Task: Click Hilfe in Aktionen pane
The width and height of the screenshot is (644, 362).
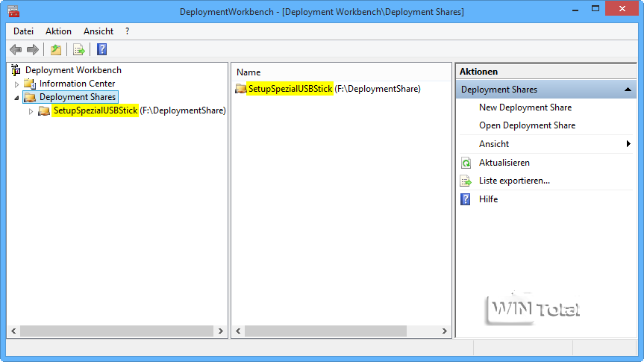Action: [x=488, y=199]
